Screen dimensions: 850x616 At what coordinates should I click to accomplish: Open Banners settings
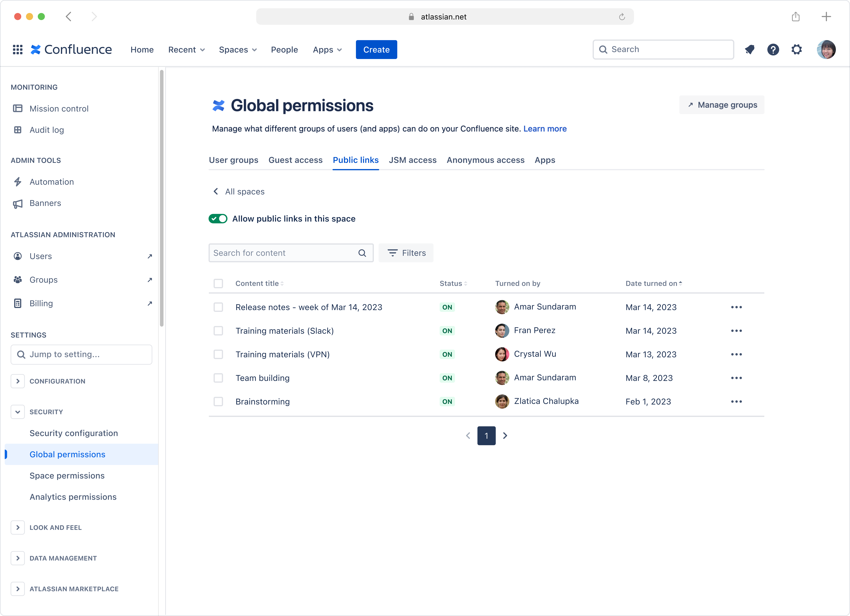point(45,203)
